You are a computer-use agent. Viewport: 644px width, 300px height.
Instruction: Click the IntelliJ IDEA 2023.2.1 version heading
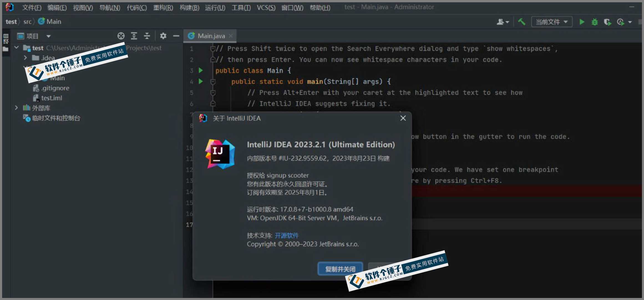[321, 144]
